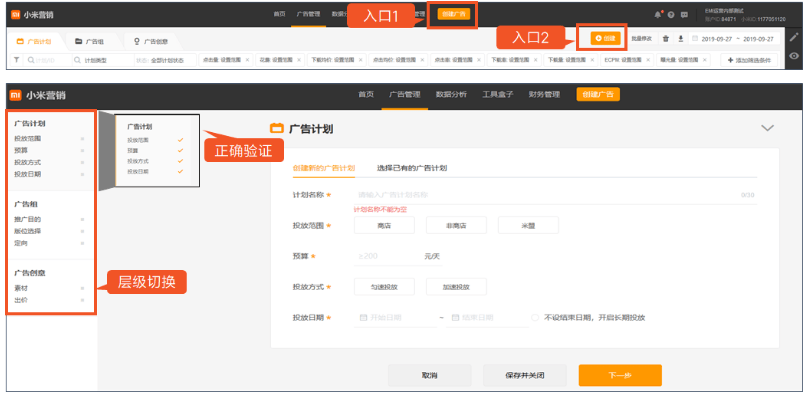Open the help question-mark icon
810x397 pixels.
pyautogui.click(x=671, y=14)
